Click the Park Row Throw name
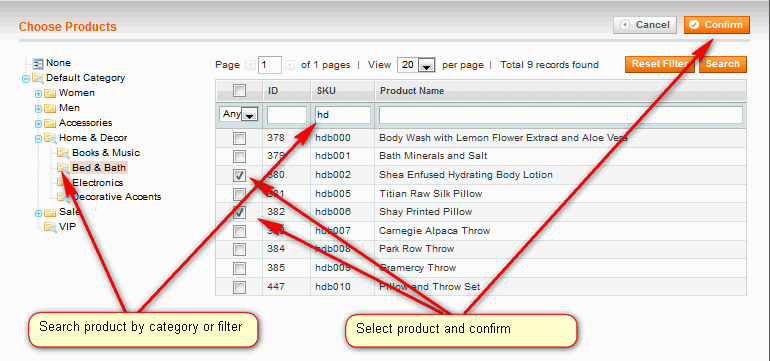770x361 pixels. [416, 249]
